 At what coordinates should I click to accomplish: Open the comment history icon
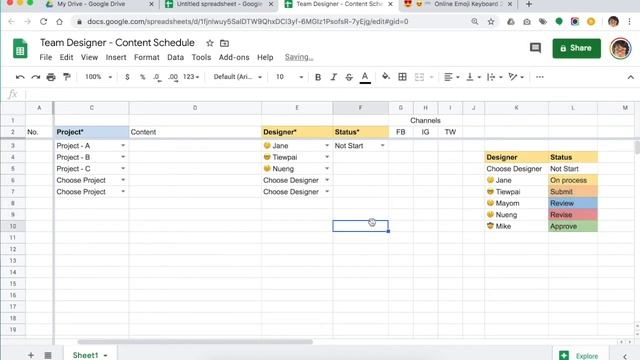coord(535,48)
